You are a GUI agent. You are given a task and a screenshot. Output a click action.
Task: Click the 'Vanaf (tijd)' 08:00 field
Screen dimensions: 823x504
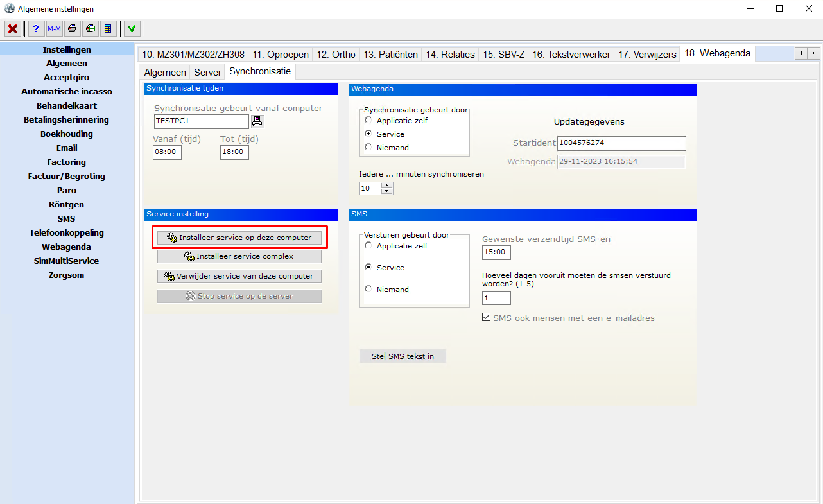pyautogui.click(x=167, y=152)
